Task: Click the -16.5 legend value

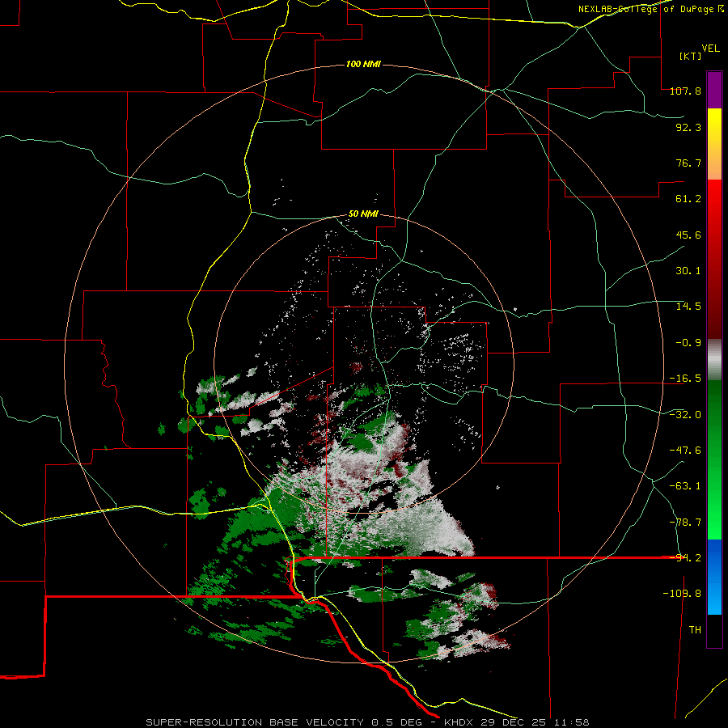Action: click(685, 379)
